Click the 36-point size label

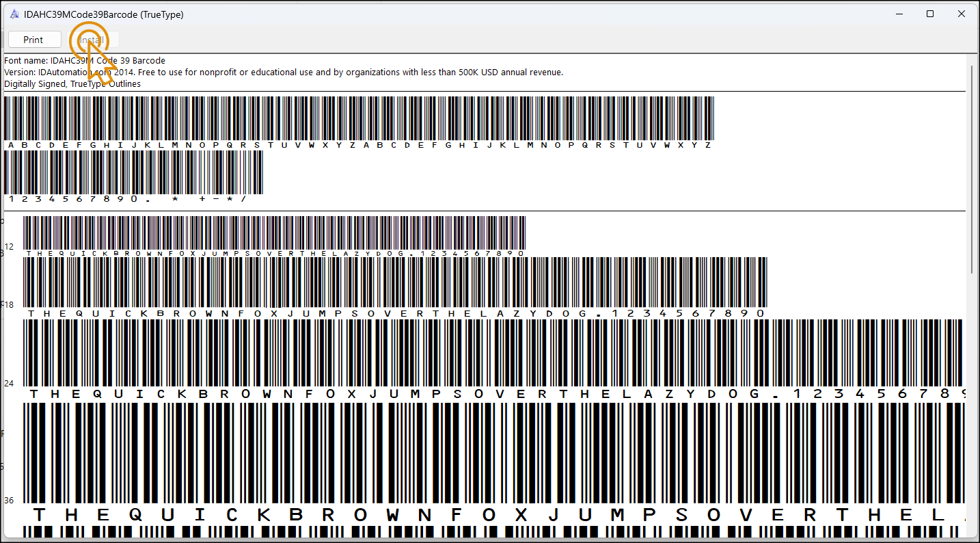tap(9, 500)
